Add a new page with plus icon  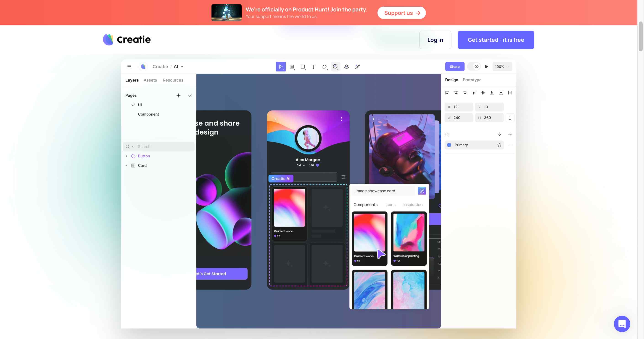[x=178, y=95]
